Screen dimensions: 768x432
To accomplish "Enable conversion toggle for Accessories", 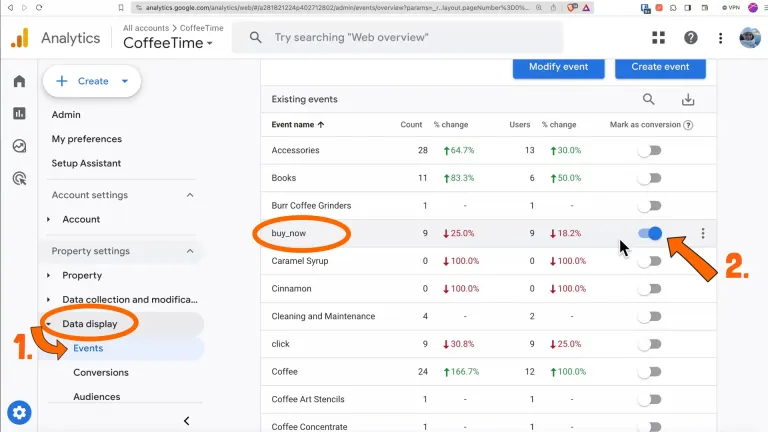I will pos(650,150).
